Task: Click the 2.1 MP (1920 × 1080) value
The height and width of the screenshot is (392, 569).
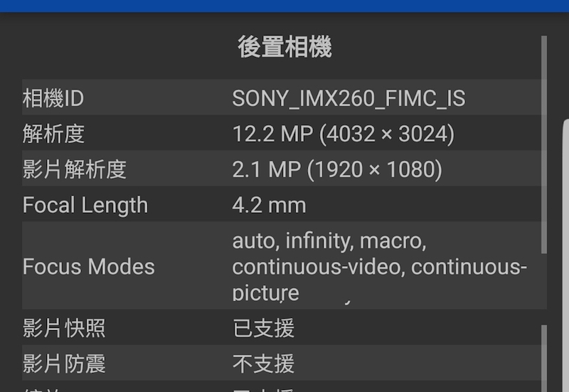Action: (337, 169)
